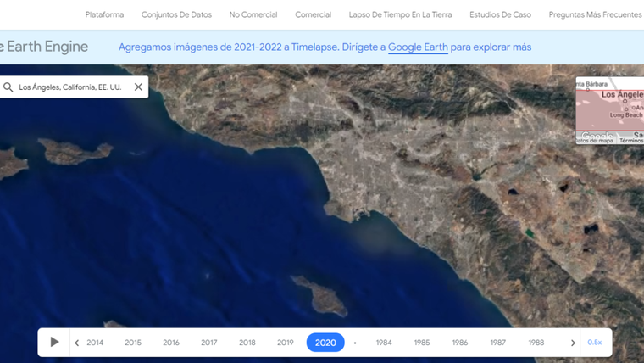Jump to year 2017 on timeline
Screen dimensions: 644x363
[209, 343]
